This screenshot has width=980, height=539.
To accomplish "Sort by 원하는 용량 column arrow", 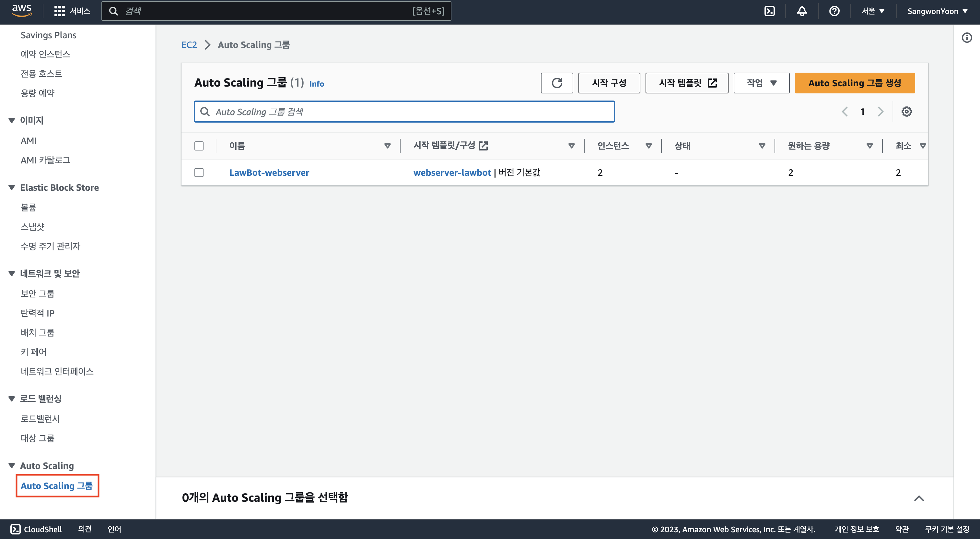I will [869, 146].
